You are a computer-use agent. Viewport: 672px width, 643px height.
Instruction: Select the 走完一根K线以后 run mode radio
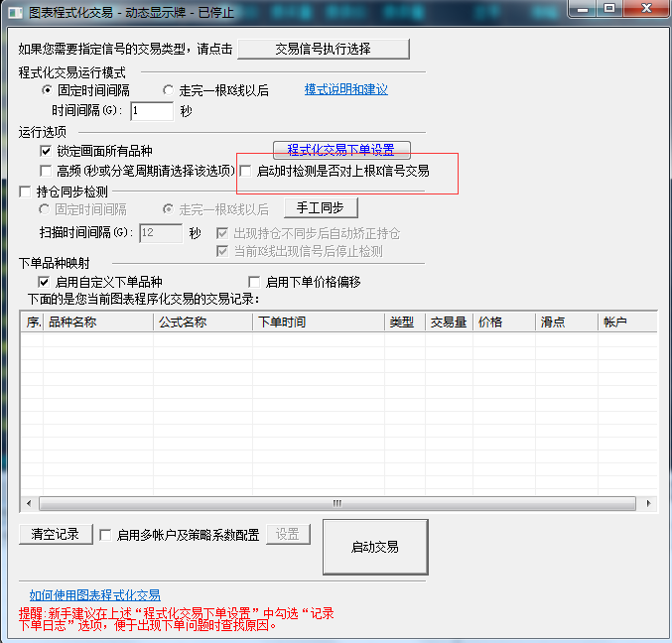click(x=168, y=90)
